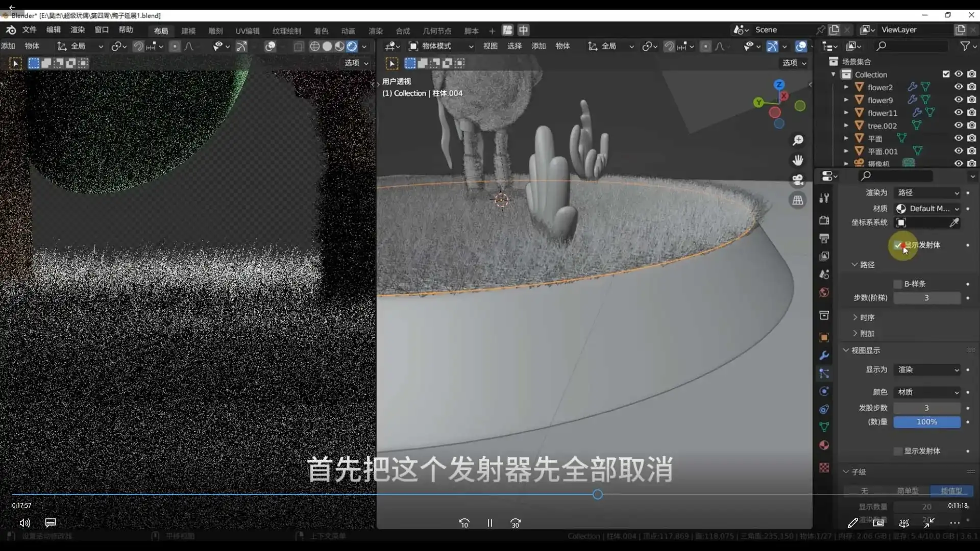Open the Physics properties icon
The image size is (980, 551).
(x=824, y=391)
